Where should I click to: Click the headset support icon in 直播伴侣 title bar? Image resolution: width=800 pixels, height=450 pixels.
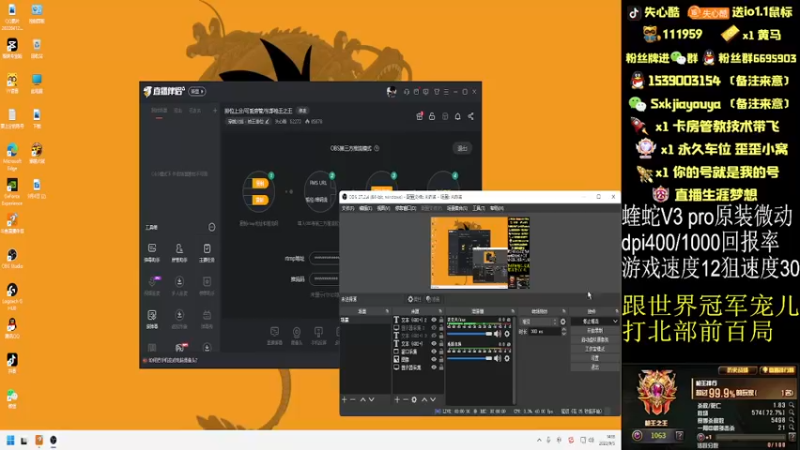pos(407,92)
